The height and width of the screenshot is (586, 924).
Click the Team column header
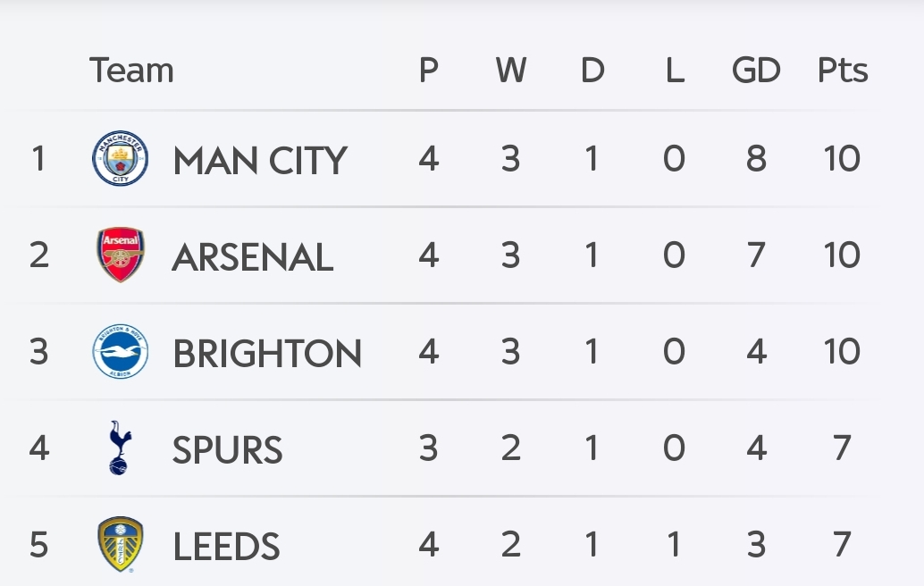click(131, 70)
